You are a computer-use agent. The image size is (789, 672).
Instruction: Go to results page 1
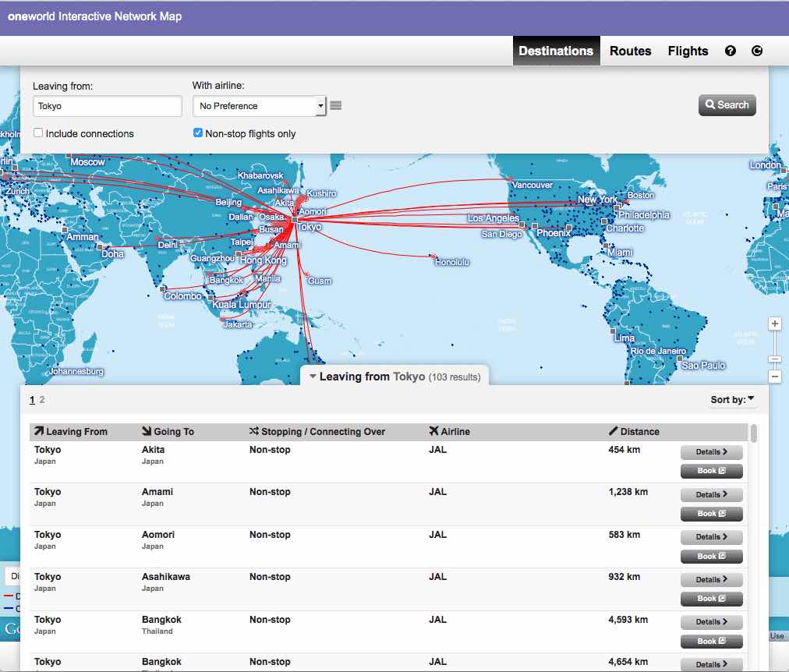32,399
